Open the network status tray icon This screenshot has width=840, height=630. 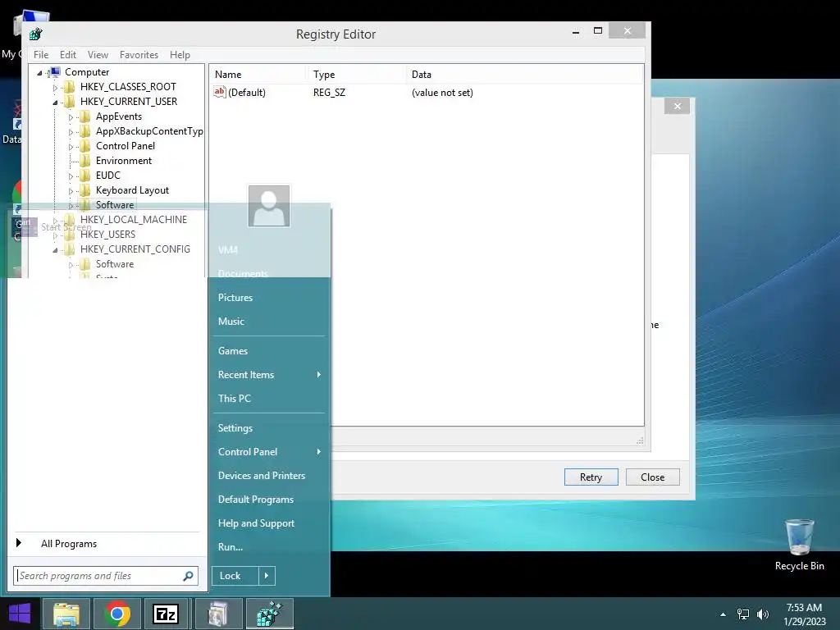click(x=743, y=614)
